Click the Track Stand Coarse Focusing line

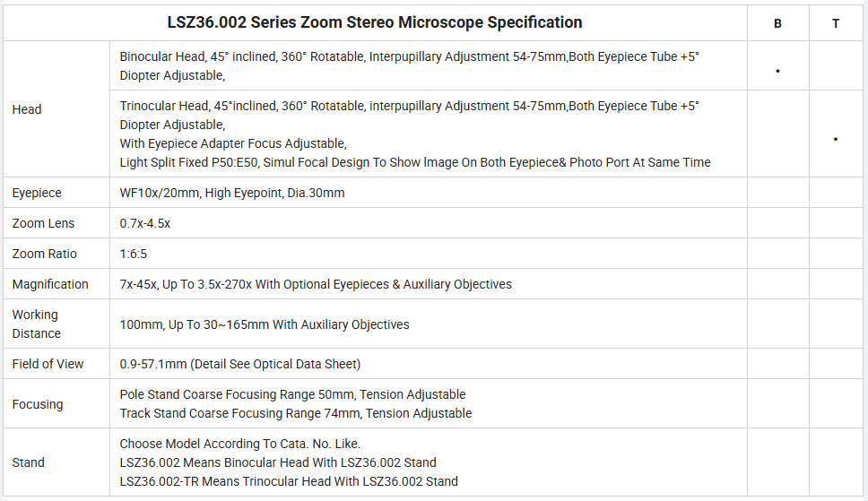pyautogui.click(x=296, y=413)
